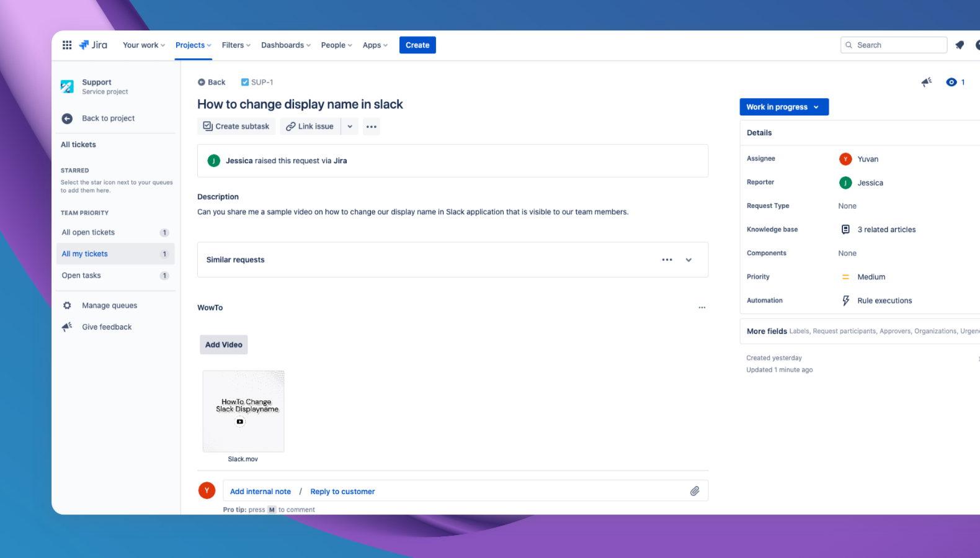Open the issue actions three-dot menu
This screenshot has width=980, height=558.
pos(372,127)
